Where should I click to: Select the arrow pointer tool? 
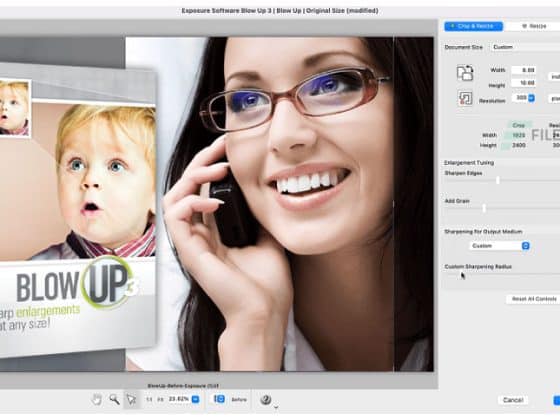pyautogui.click(x=131, y=399)
